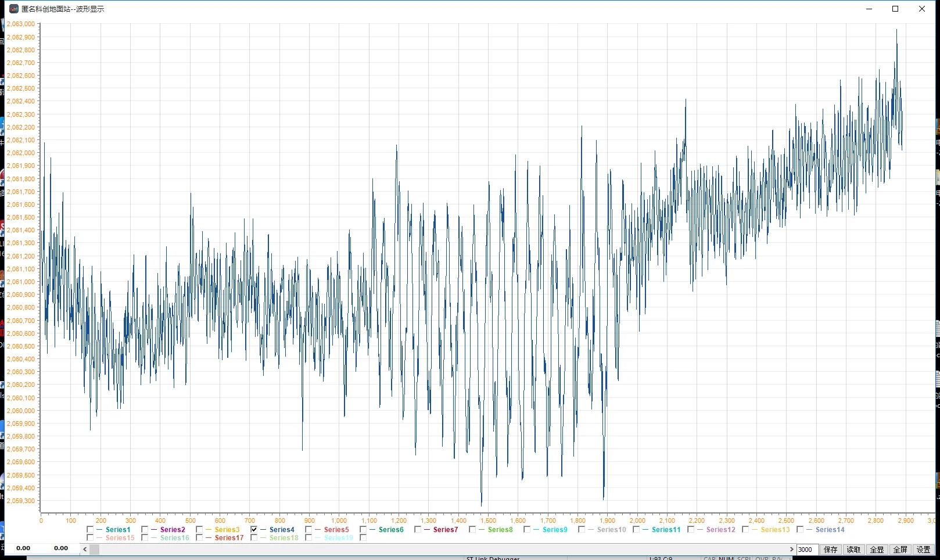Toggle the Series16 checkbox
Screen dimensions: 940x560
pyautogui.click(x=145, y=538)
